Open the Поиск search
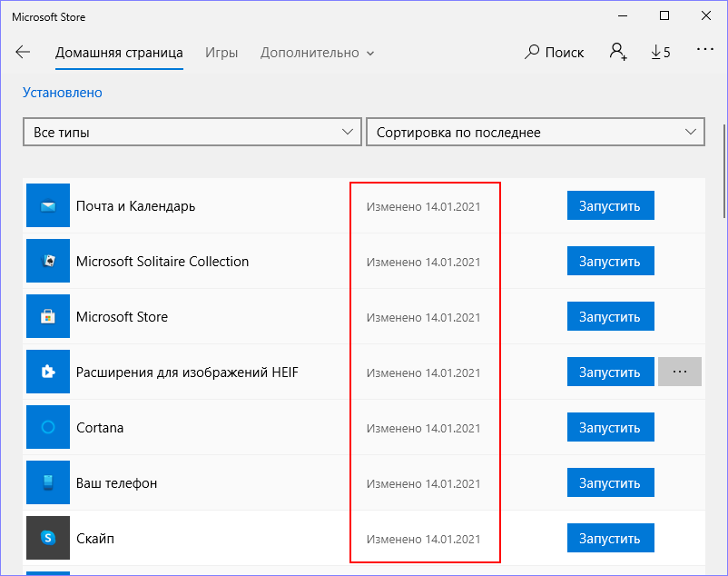 (x=554, y=52)
